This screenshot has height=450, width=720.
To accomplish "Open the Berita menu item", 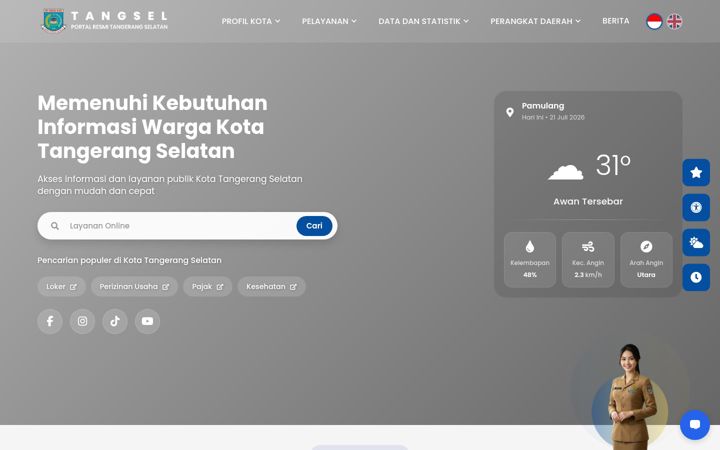I will point(616,21).
